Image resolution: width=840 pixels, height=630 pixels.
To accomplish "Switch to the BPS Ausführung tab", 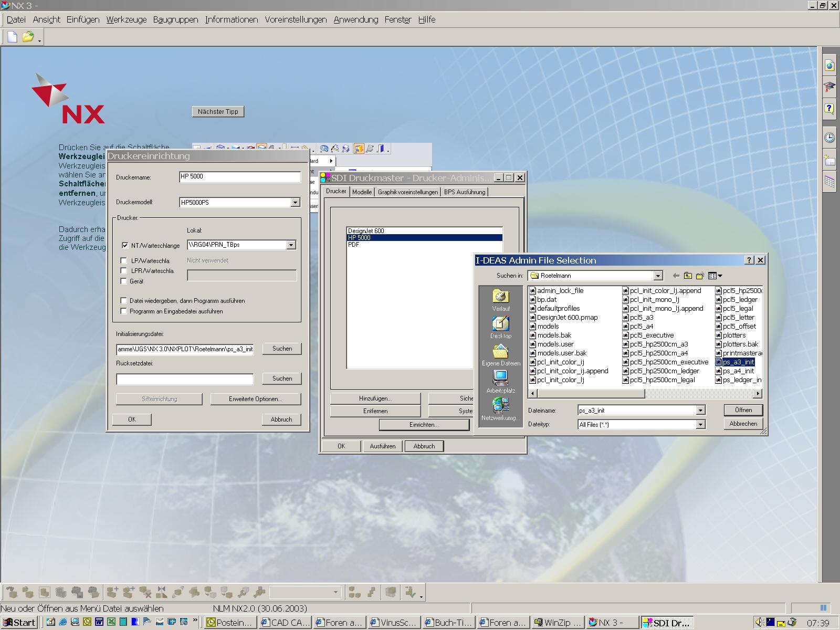I will [465, 192].
